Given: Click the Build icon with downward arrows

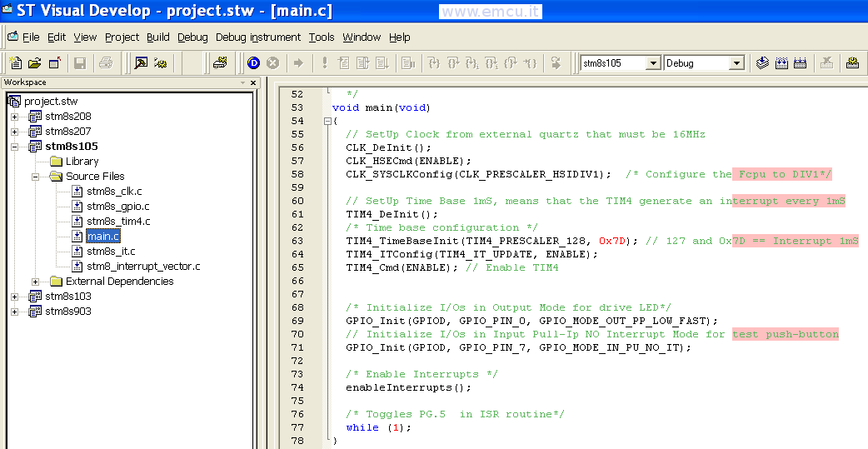Looking at the screenshot, I should point(781,63).
